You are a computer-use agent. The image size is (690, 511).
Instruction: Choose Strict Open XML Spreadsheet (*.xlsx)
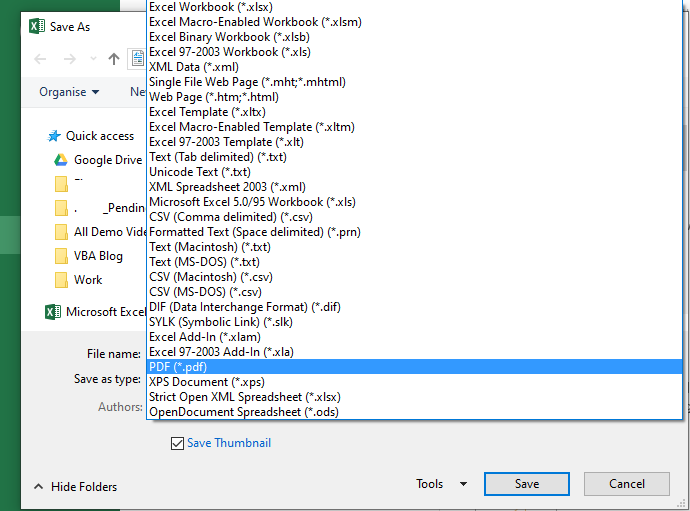coord(414,396)
